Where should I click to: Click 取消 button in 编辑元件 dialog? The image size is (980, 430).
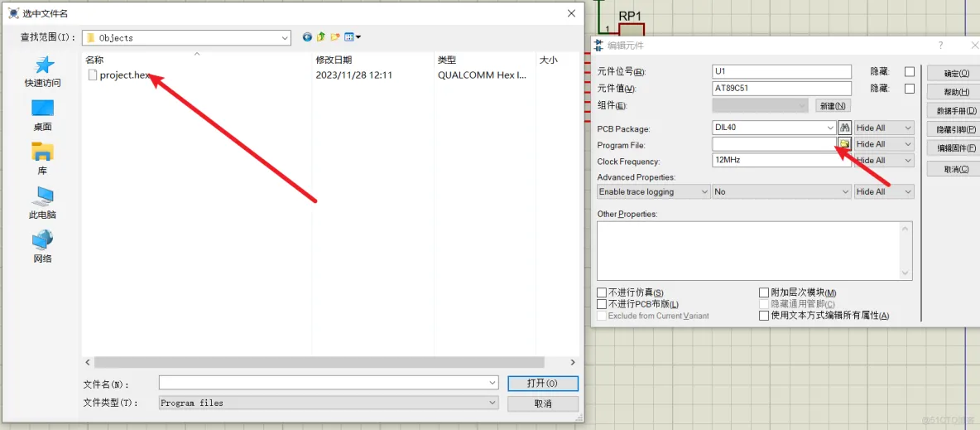(x=956, y=170)
